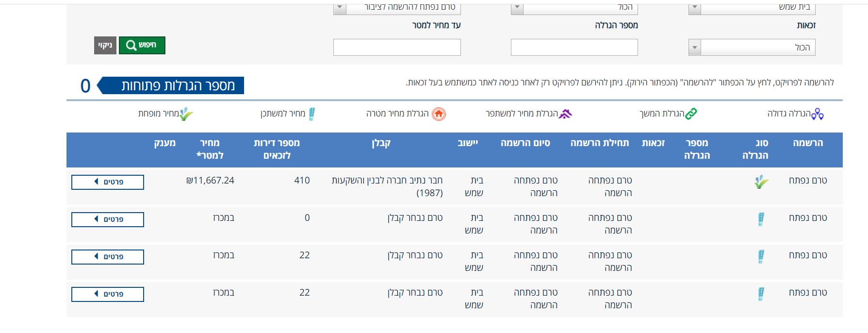Expand פרטים for the row with 0 apartments
Viewport: 868px width, 333px height.
pyautogui.click(x=107, y=219)
